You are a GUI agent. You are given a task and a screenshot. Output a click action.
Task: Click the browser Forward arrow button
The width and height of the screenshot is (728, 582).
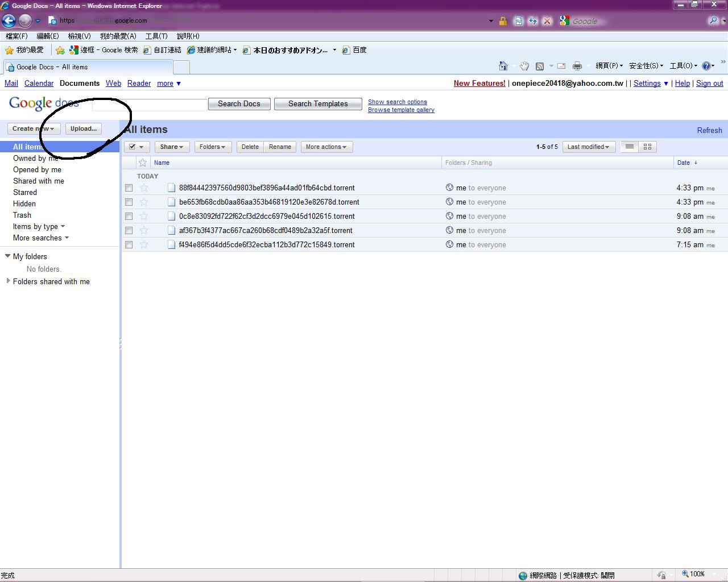click(x=25, y=21)
